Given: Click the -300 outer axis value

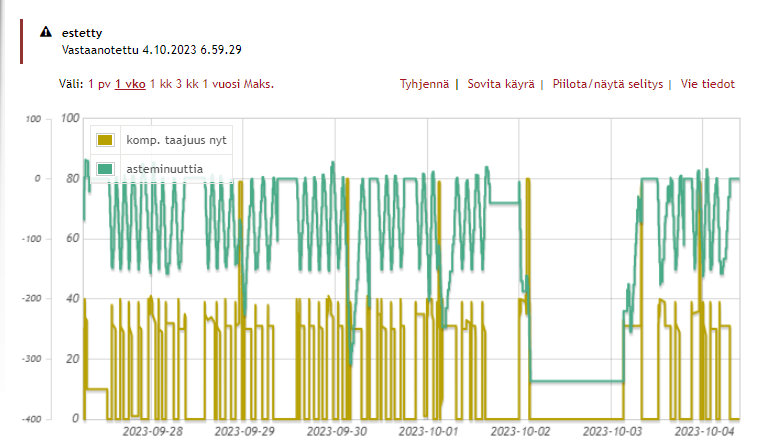Looking at the screenshot, I should coord(32,359).
